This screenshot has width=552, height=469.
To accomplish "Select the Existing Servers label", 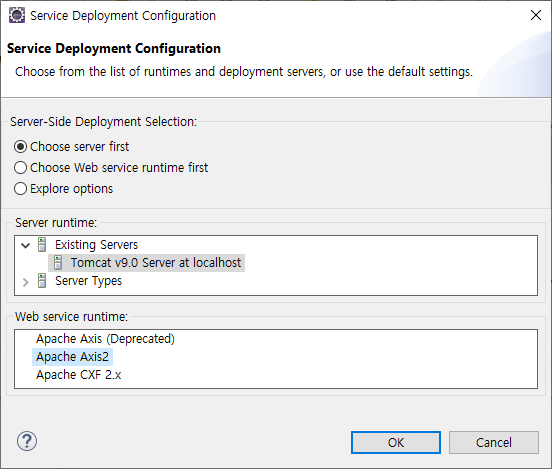I will pos(96,245).
